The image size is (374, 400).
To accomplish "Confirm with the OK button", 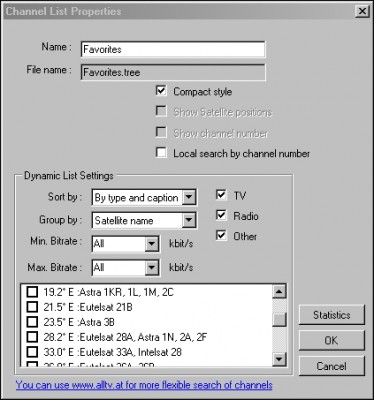I will point(332,340).
